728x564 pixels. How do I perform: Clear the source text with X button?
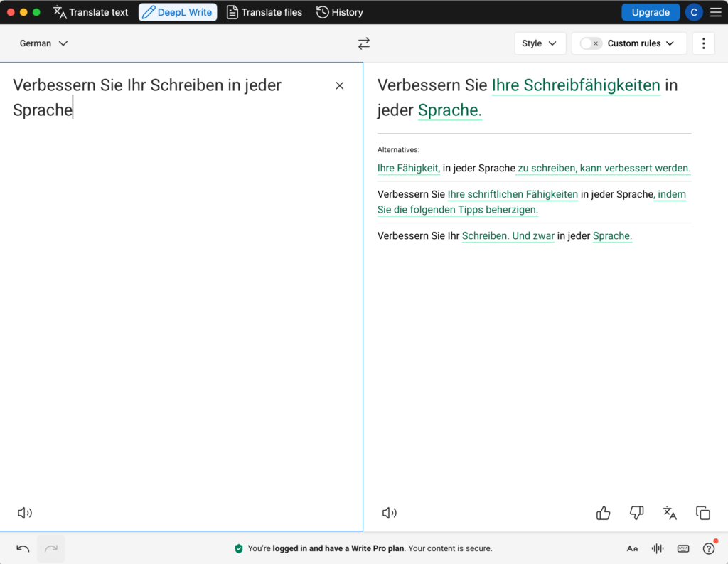(340, 85)
